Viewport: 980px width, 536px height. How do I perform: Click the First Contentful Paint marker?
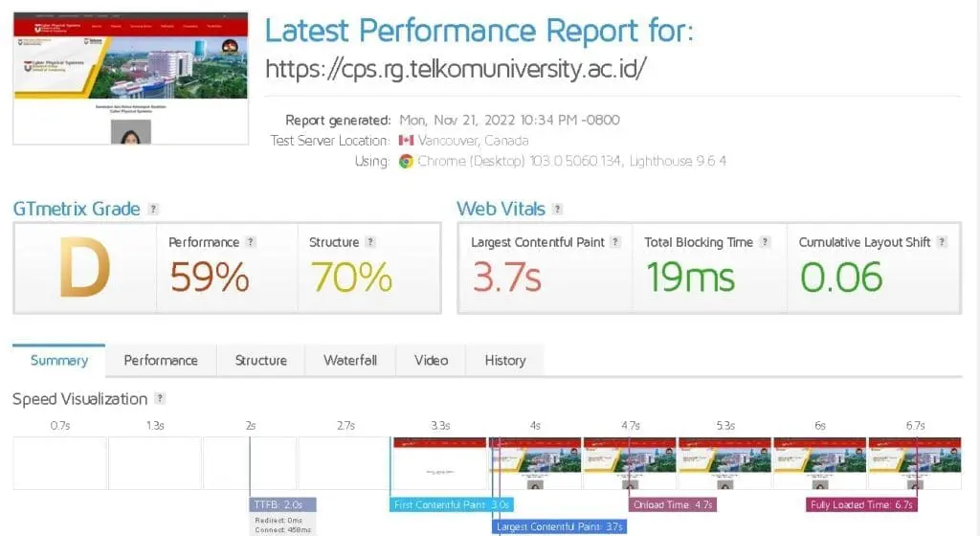click(452, 504)
